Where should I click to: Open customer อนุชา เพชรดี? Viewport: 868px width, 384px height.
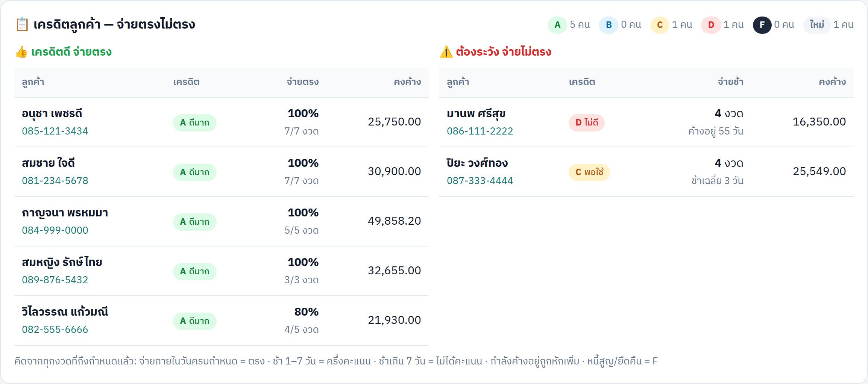(52, 113)
